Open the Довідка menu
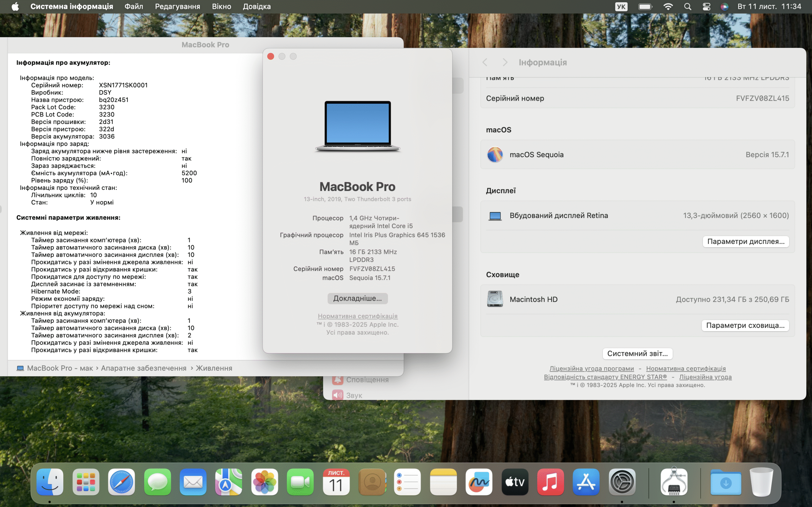Screen dimensions: 812x507 point(257,7)
